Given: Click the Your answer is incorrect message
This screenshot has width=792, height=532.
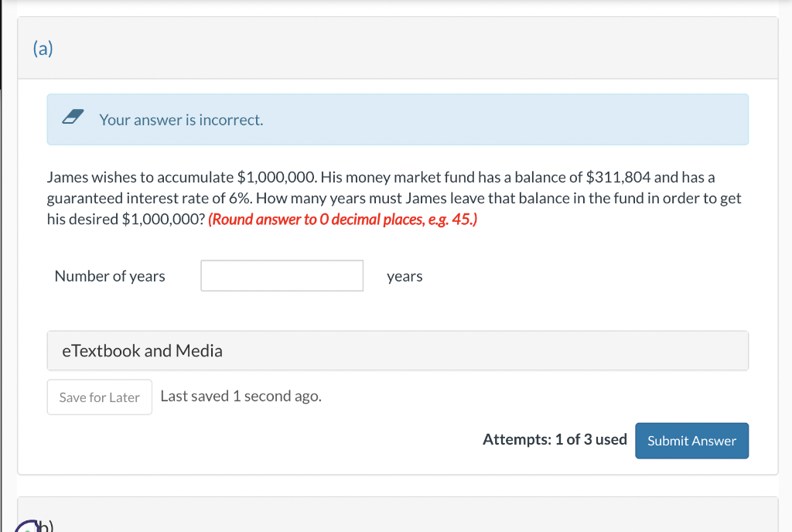Looking at the screenshot, I should click(181, 120).
